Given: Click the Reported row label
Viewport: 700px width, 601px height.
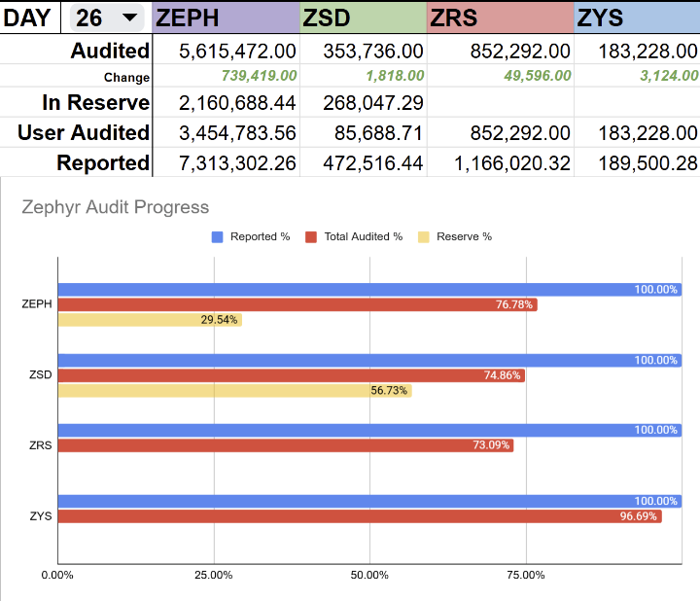Looking at the screenshot, I should pyautogui.click(x=103, y=162).
